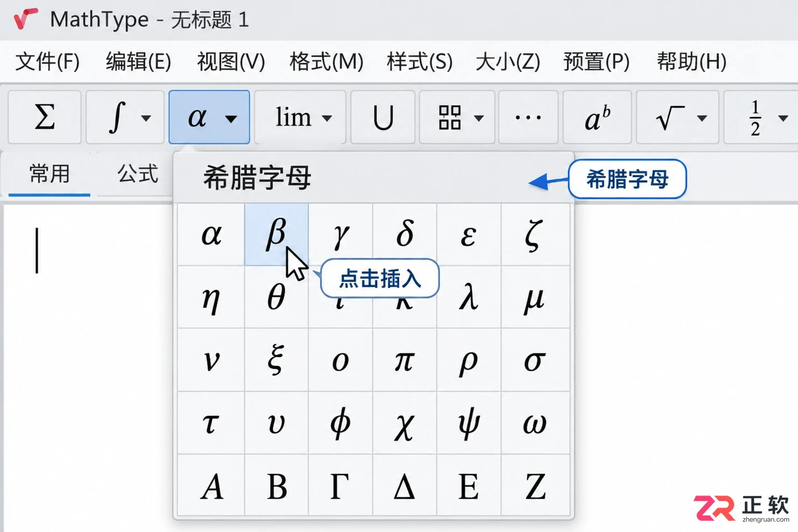Click the lim limit toolbar button
The image size is (798, 532).
coord(293,117)
